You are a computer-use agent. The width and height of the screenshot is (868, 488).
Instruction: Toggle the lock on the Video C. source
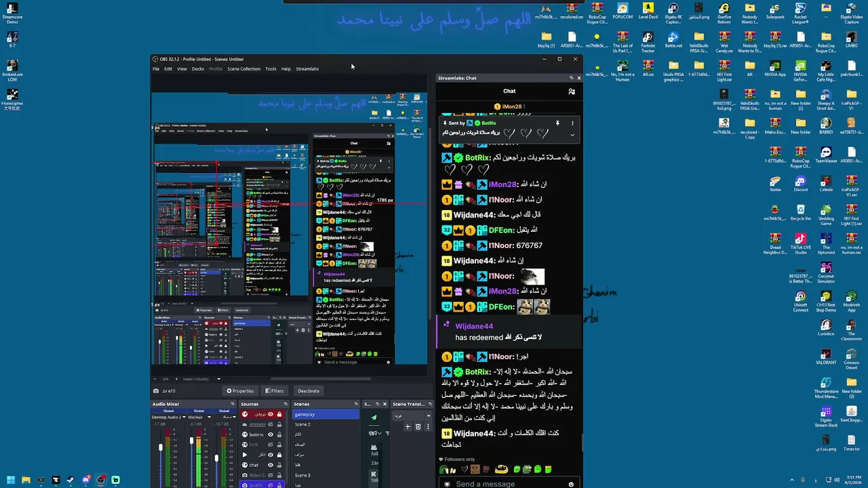click(x=279, y=475)
